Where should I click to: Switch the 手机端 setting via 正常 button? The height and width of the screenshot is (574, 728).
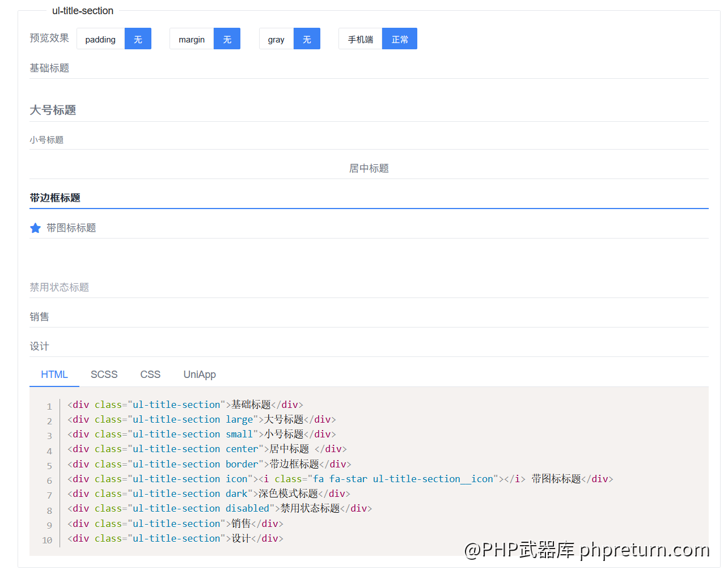click(x=399, y=39)
